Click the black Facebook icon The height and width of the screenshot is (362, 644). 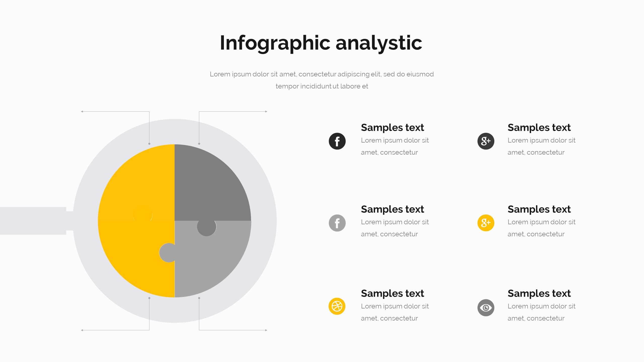point(337,141)
